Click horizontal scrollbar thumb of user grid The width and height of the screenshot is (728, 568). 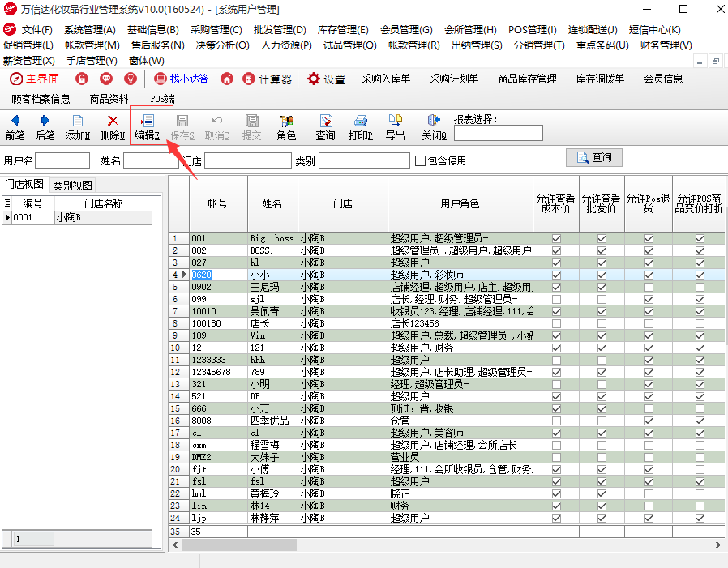[x=240, y=545]
